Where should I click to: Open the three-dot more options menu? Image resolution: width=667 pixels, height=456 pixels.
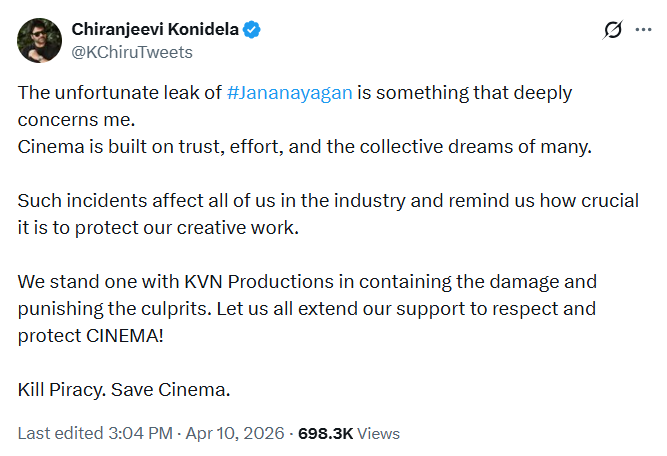pyautogui.click(x=645, y=31)
